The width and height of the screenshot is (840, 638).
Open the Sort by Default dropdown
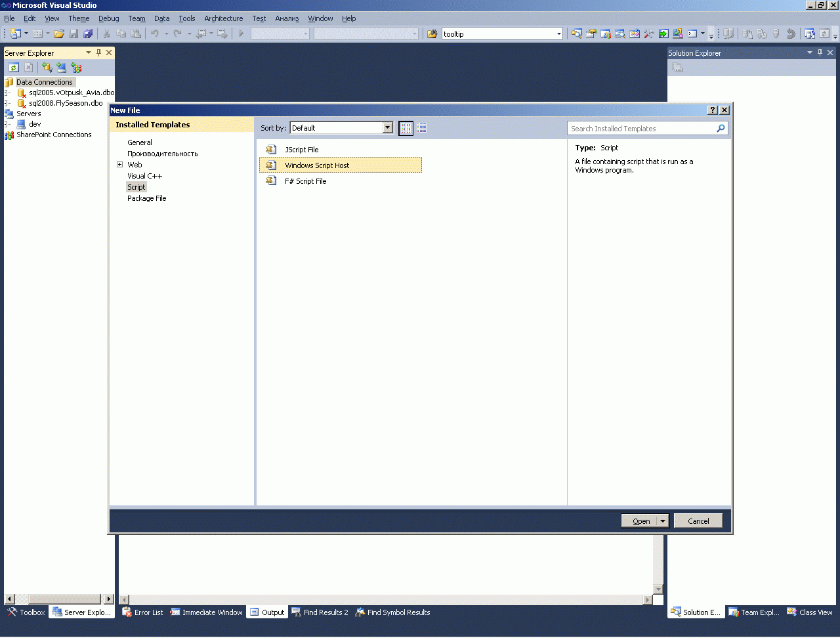point(388,128)
